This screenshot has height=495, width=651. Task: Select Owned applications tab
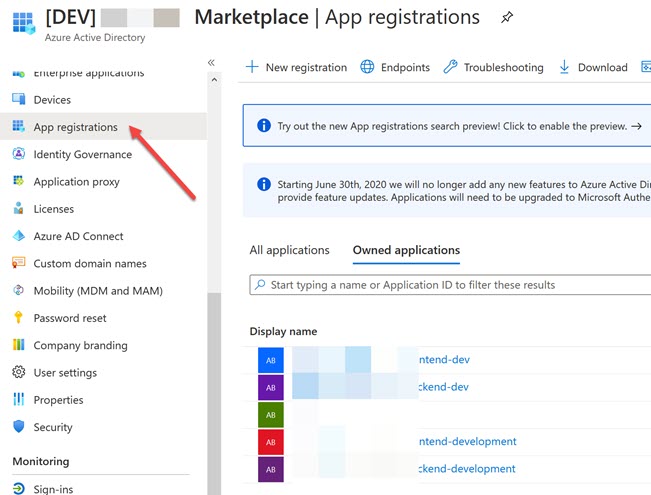[x=406, y=250]
